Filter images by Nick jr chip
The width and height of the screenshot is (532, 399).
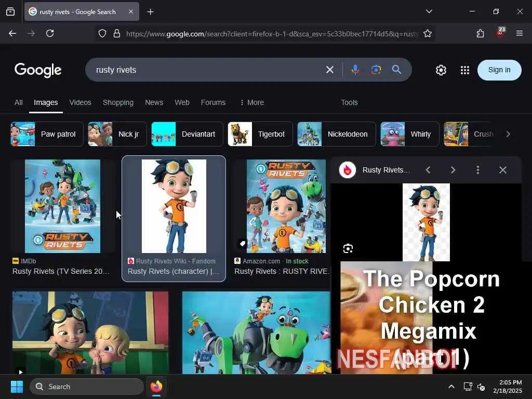pyautogui.click(x=117, y=134)
